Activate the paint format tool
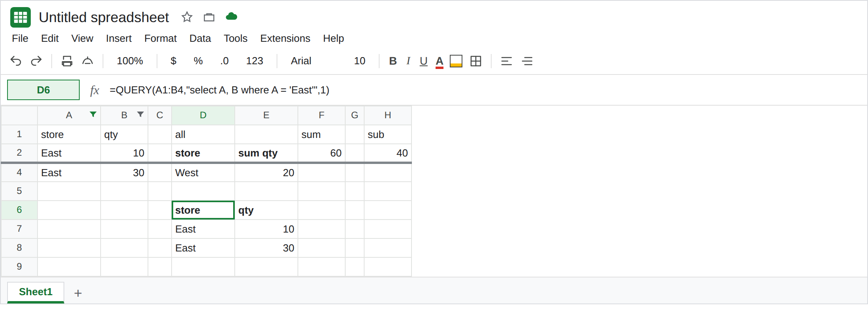The width and height of the screenshot is (868, 309). (x=88, y=61)
